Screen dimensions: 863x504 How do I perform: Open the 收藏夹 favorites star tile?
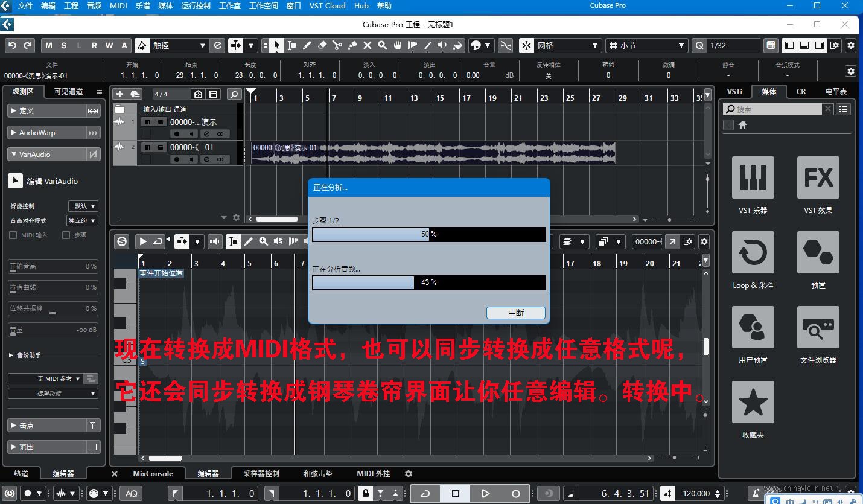[x=753, y=402]
